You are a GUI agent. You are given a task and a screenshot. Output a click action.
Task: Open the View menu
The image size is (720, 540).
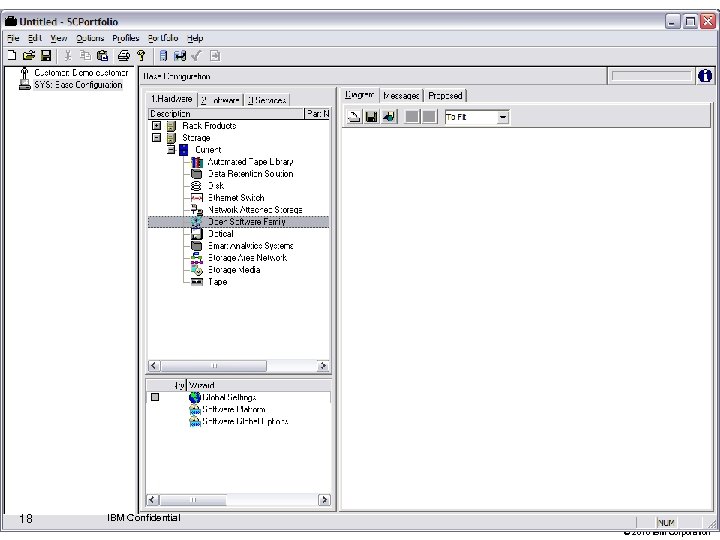coord(59,38)
